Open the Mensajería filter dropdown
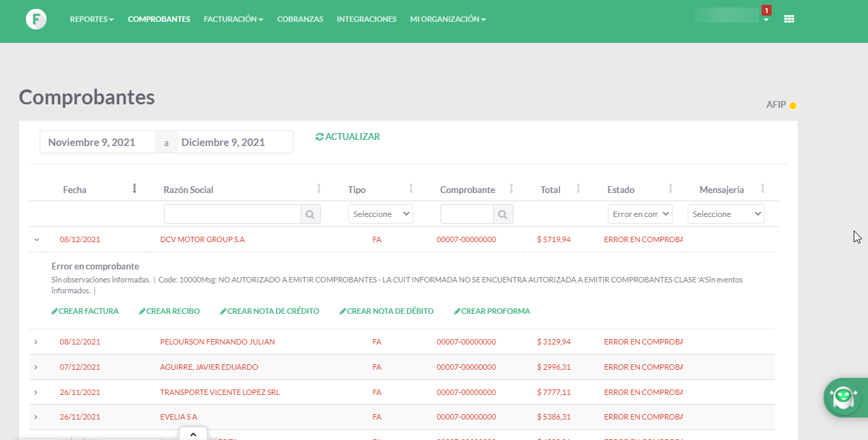This screenshot has height=440, width=868. click(x=726, y=214)
